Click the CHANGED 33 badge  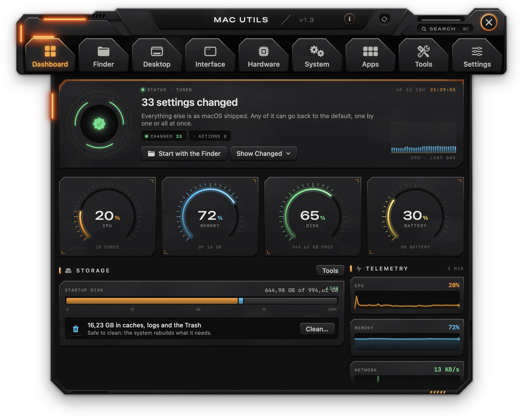[x=163, y=136]
